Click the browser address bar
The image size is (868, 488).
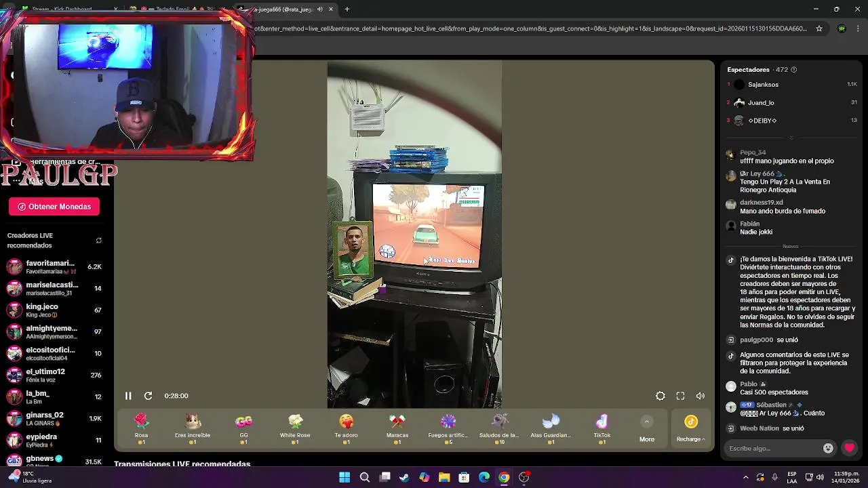(x=529, y=28)
